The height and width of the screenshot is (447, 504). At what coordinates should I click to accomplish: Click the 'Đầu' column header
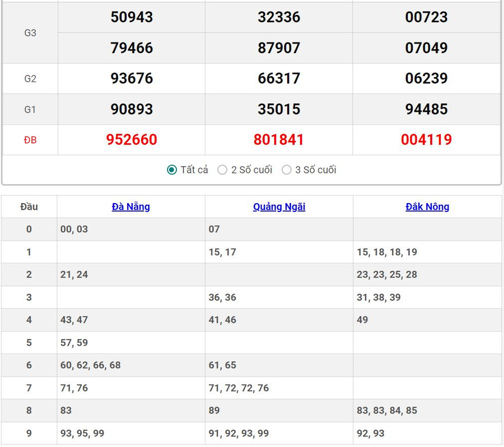(x=29, y=207)
